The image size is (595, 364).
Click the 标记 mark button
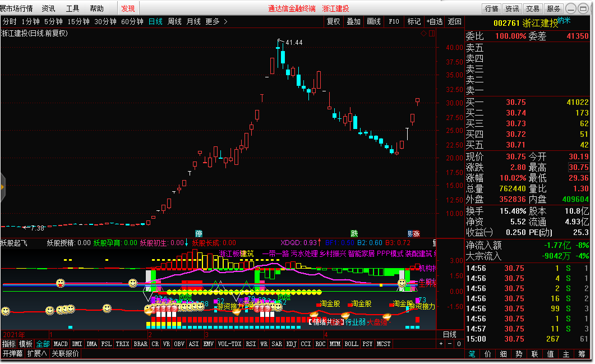pyautogui.click(x=414, y=22)
